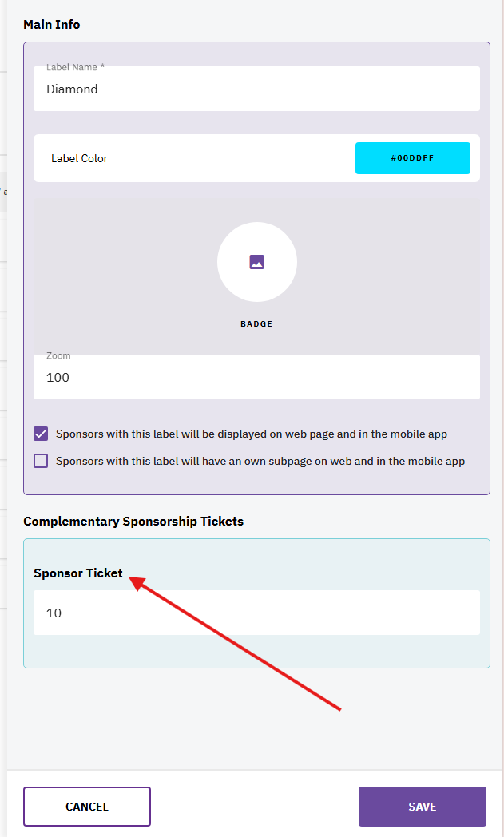Click the Complementary Sponsorship Tickets heading

(133, 522)
